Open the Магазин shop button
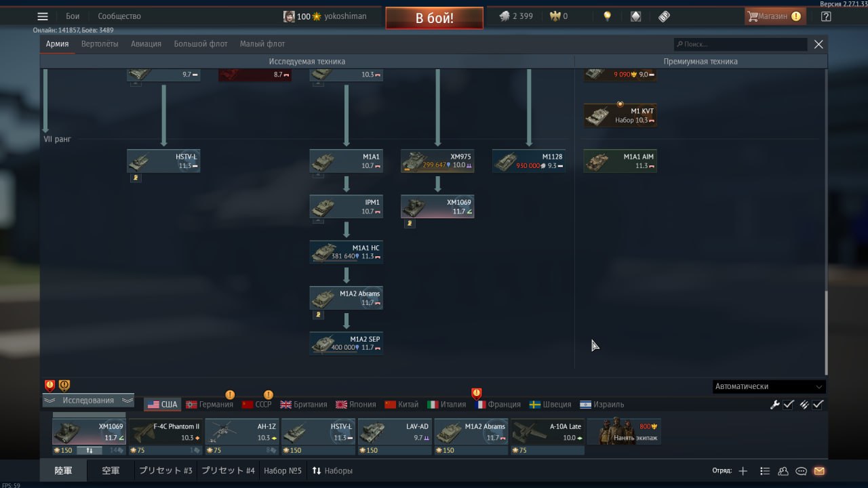868x488 pixels. [x=775, y=16]
